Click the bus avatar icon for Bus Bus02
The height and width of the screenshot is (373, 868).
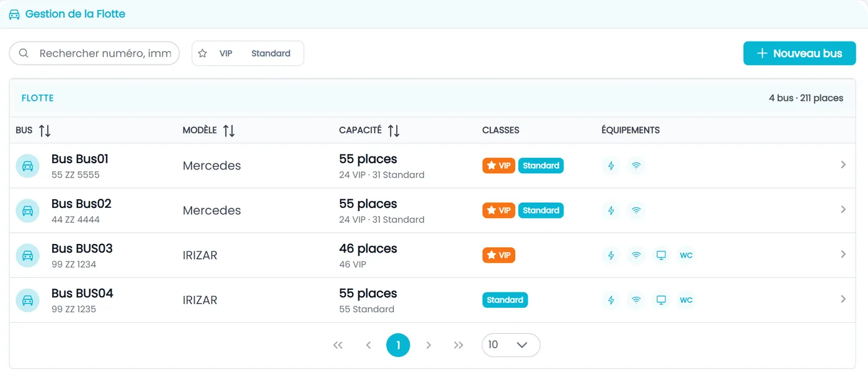27,210
